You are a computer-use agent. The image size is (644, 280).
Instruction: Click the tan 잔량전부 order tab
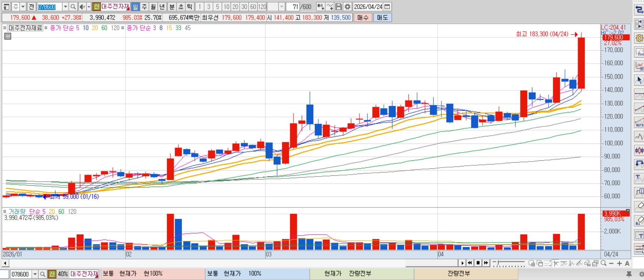point(466,274)
